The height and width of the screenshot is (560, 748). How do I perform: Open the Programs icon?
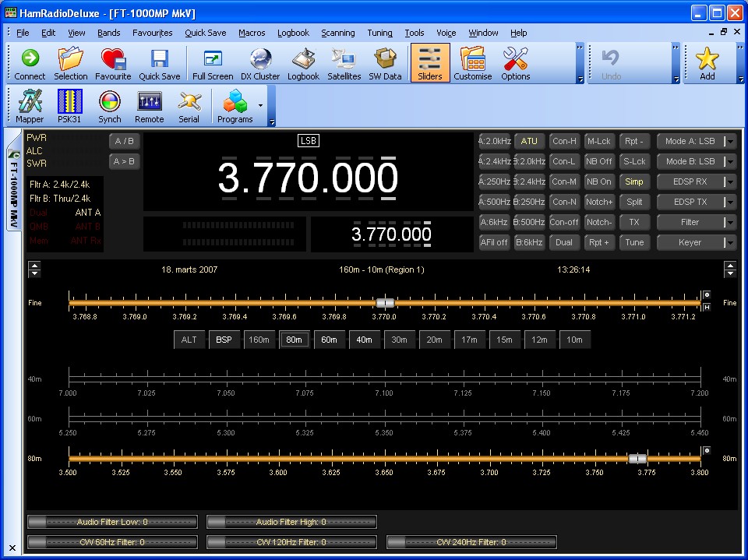[x=235, y=107]
